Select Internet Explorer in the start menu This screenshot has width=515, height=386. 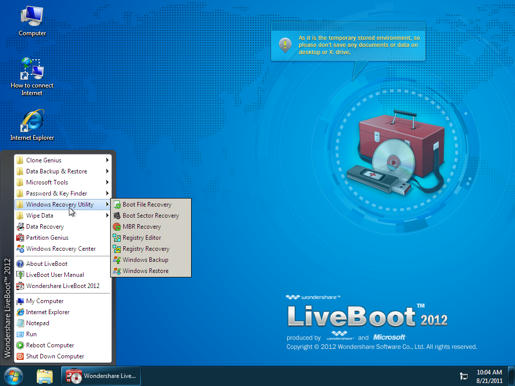(x=63, y=312)
